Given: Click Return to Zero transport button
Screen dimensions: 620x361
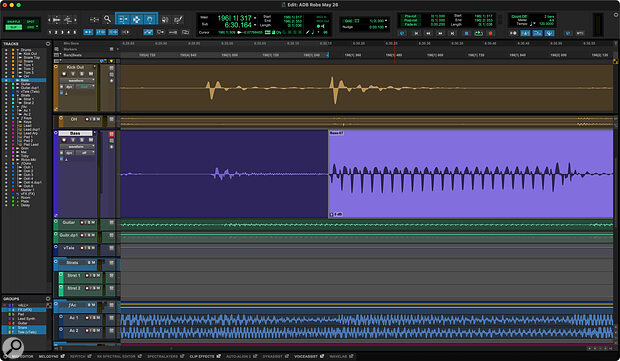Looking at the screenshot, I should (416, 34).
